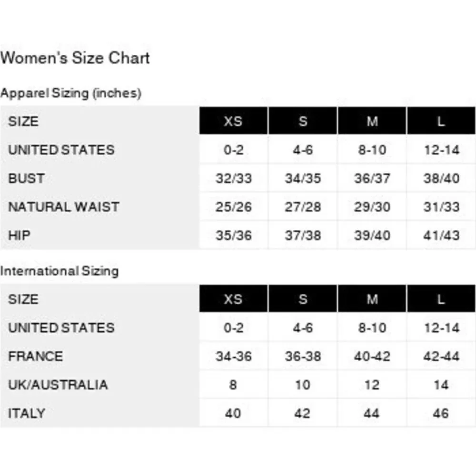The height and width of the screenshot is (476, 476).
Task: Click the XS header in Apparel Sizing table
Action: (233, 120)
